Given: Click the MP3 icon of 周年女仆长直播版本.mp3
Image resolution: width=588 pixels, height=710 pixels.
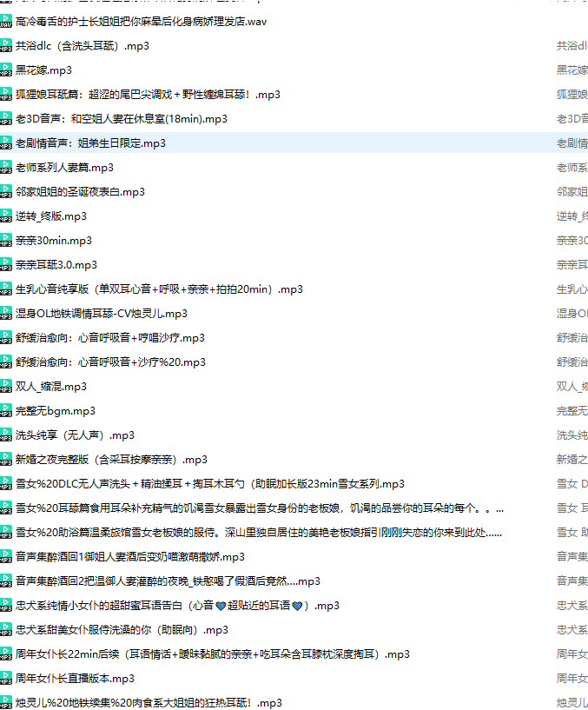Looking at the screenshot, I should pos(6,679).
